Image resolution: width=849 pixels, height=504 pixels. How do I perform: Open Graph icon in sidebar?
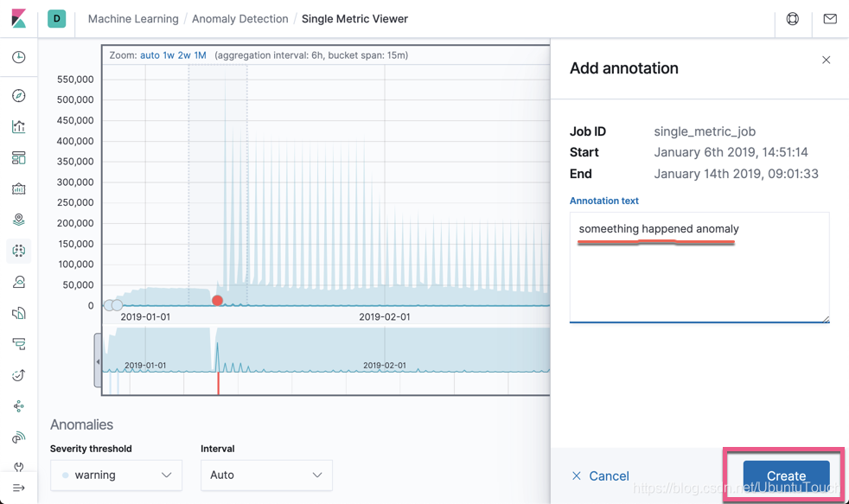click(x=18, y=406)
